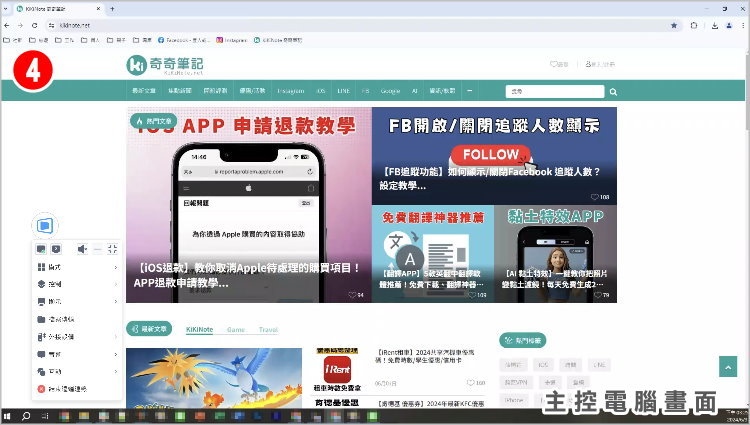Expand chevron on the layered-stack row
Image resolution: width=750 pixels, height=425 pixels.
[x=116, y=284]
